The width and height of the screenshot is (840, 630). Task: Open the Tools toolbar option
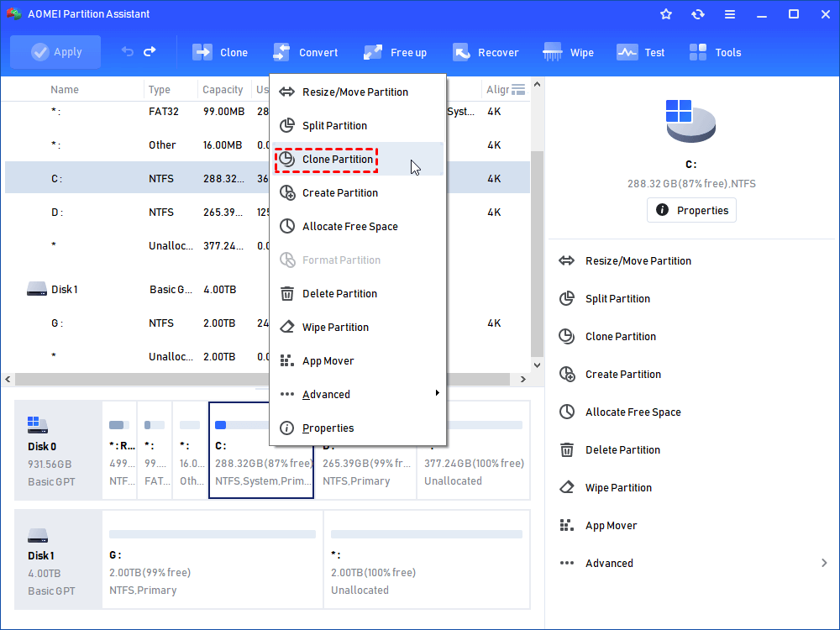coord(715,52)
